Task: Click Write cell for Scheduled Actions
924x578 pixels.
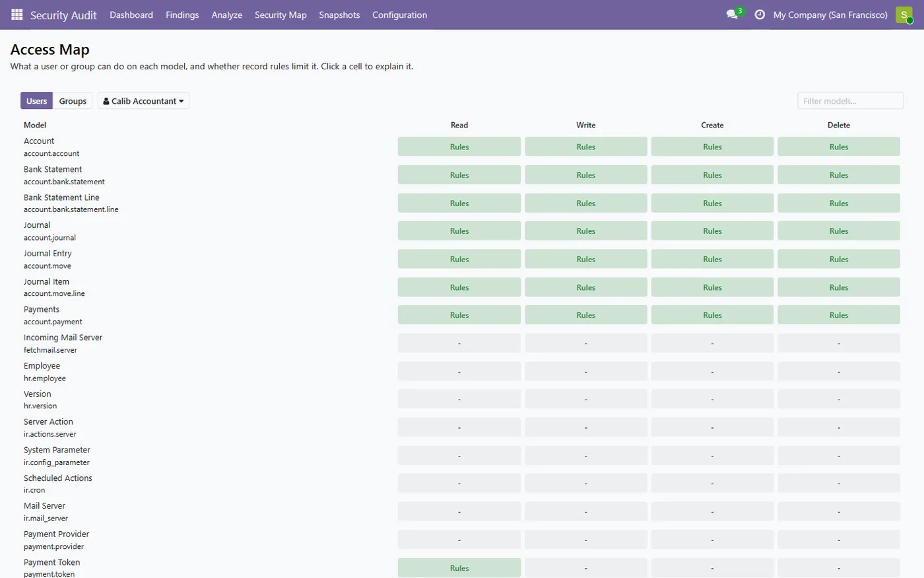Action: (586, 484)
